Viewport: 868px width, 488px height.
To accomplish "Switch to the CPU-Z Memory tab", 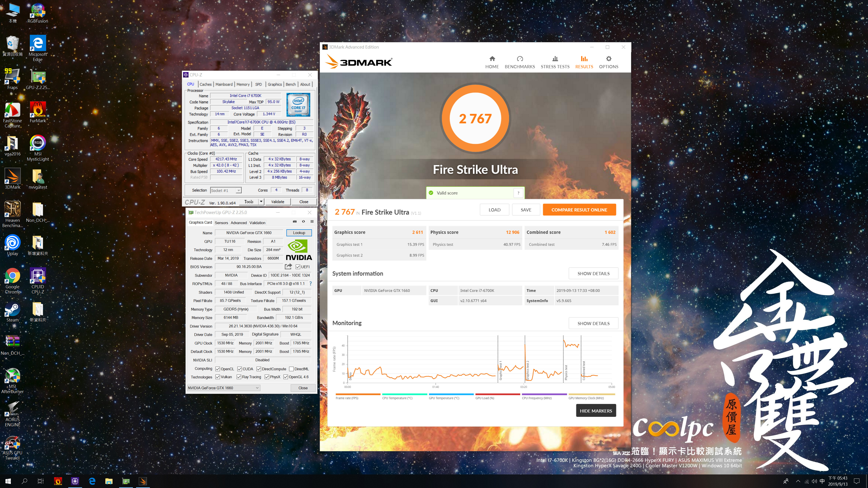I will 243,84.
